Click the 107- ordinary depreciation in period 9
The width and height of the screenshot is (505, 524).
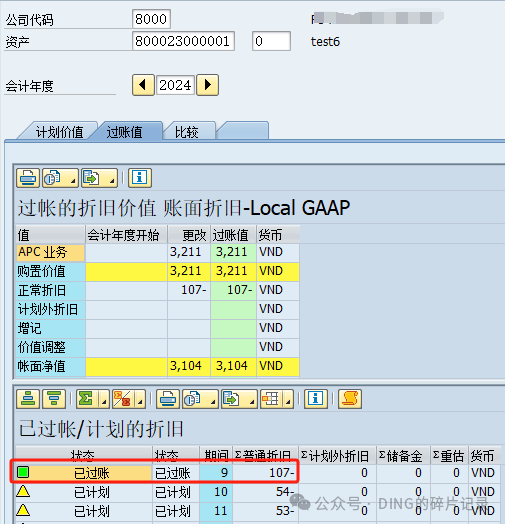click(265, 473)
